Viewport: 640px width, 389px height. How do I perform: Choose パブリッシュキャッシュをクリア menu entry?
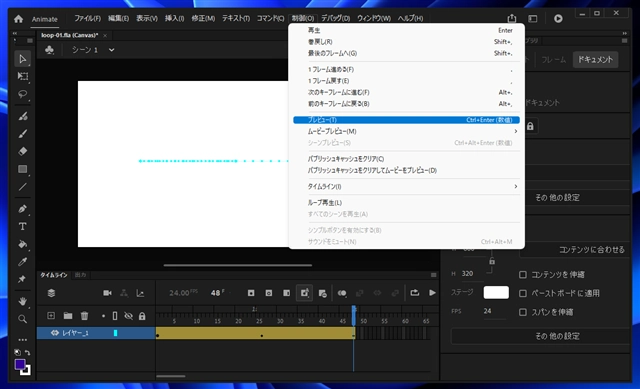pos(406,159)
